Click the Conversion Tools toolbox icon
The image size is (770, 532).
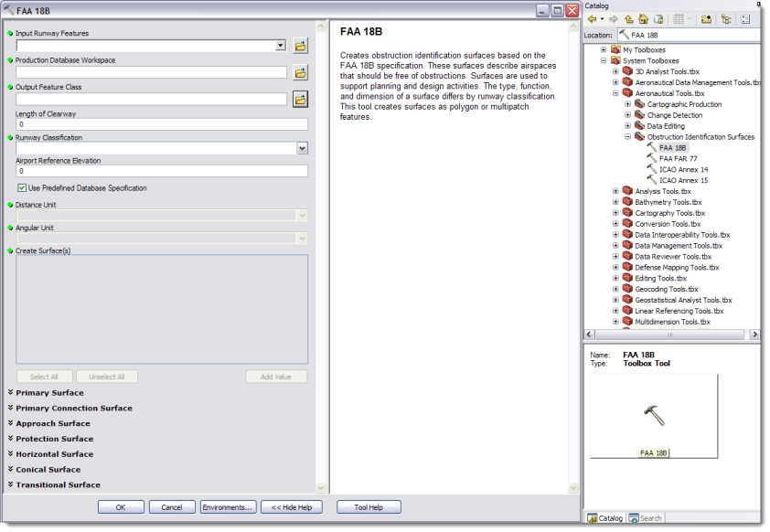[x=627, y=223]
